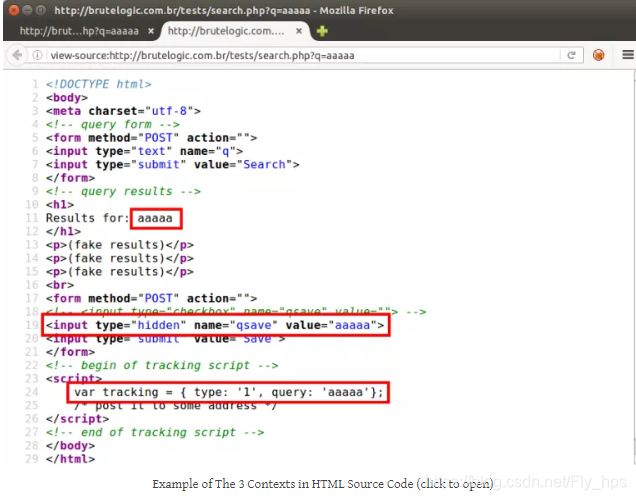This screenshot has height=500, width=636.
Task: Click '<!DOCTYPE html>' on line 1
Action: [x=99, y=84]
